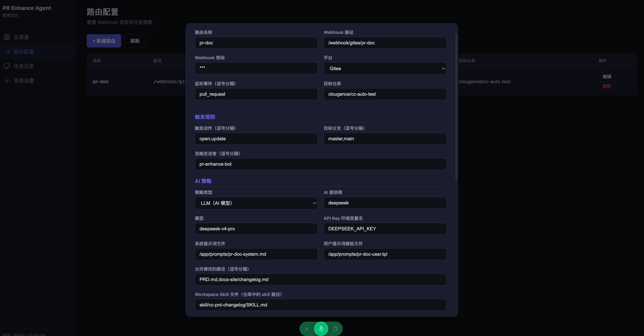The width and height of the screenshot is (644, 336).
Task: Focus the 系统提示词文件 path field
Action: pos(256,254)
